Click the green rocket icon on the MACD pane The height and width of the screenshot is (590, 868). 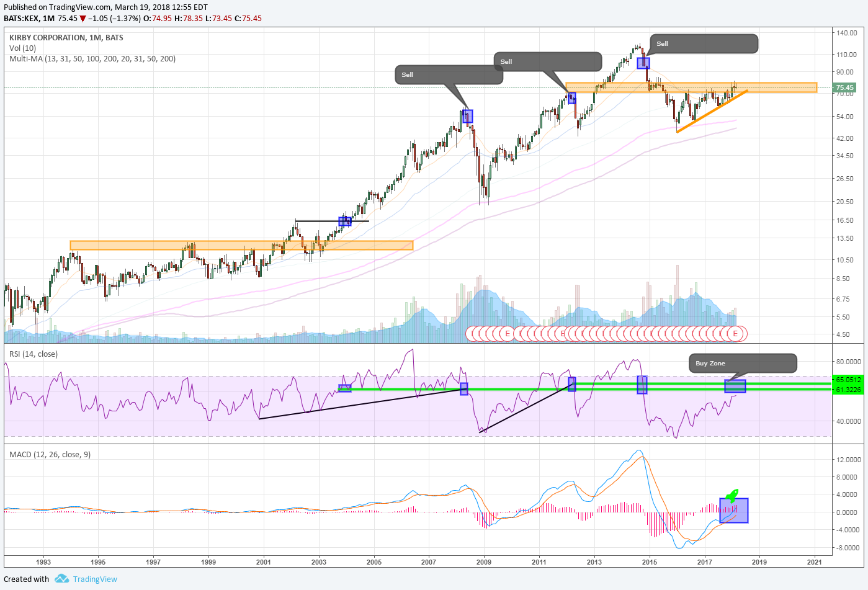coord(732,495)
